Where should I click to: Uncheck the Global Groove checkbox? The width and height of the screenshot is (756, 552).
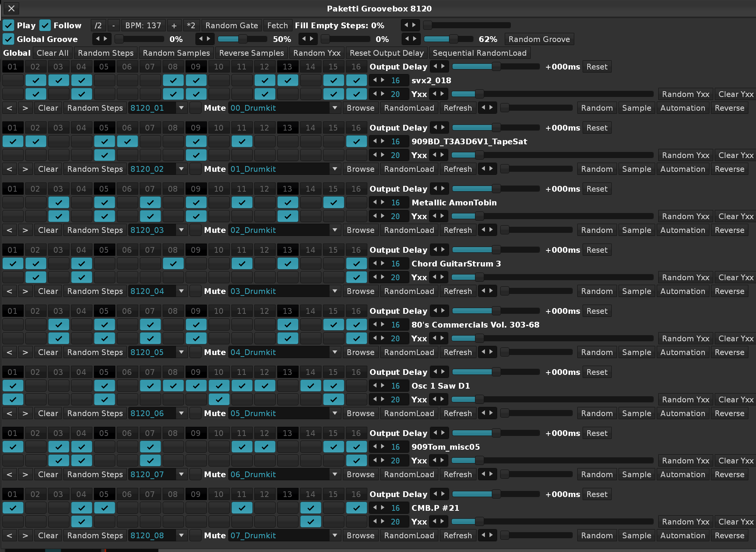coord(8,39)
